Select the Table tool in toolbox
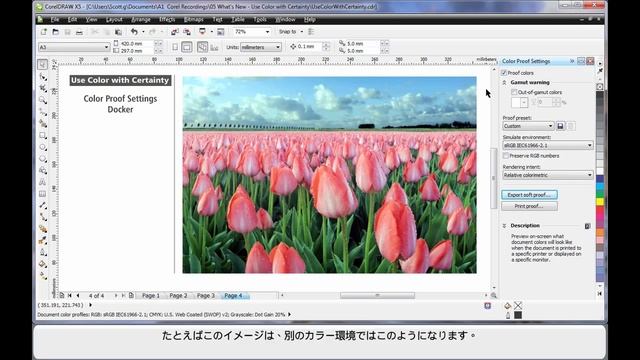The width and height of the screenshot is (640, 360). [x=42, y=194]
